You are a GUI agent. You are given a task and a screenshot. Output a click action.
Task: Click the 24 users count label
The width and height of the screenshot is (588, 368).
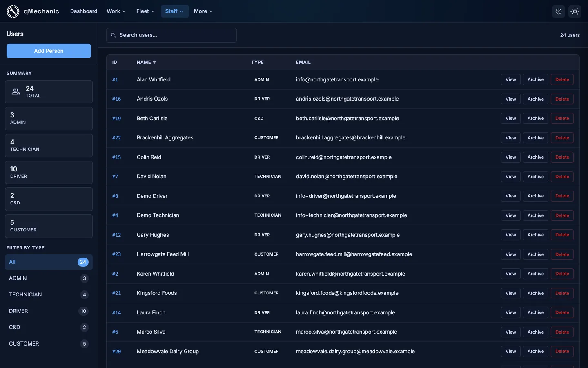coord(570,35)
